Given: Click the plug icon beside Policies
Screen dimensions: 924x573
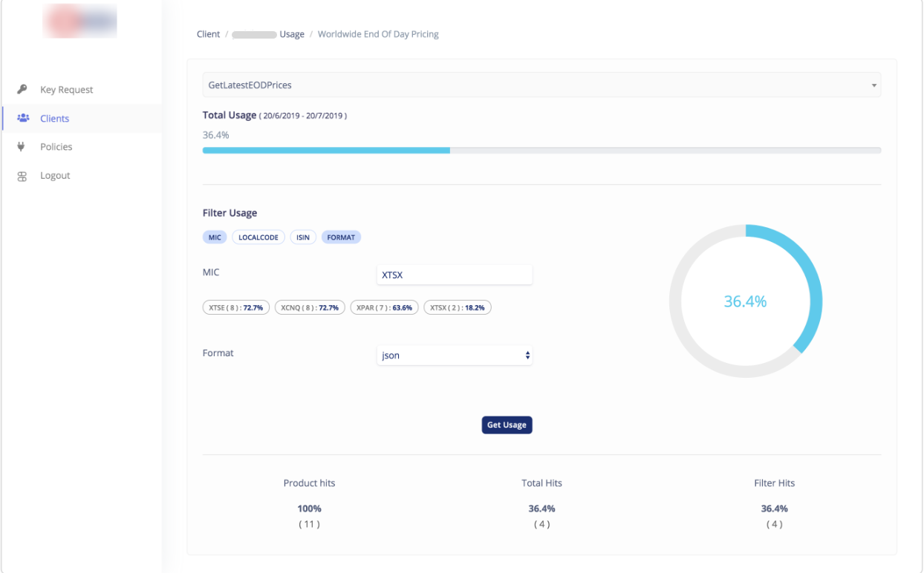Looking at the screenshot, I should pos(22,147).
